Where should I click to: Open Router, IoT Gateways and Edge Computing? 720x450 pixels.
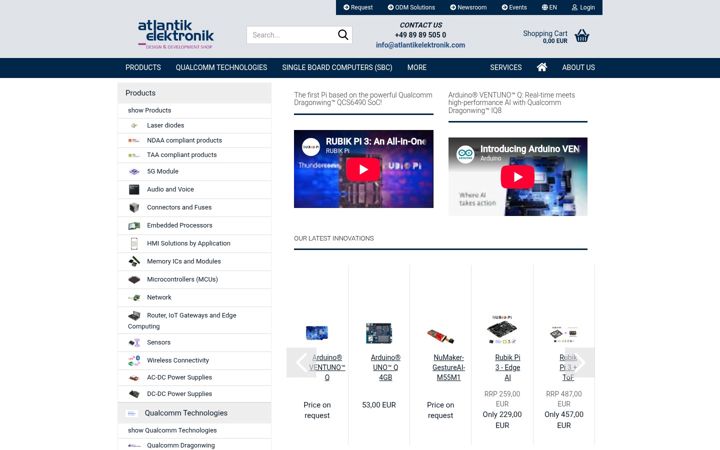pos(182,321)
